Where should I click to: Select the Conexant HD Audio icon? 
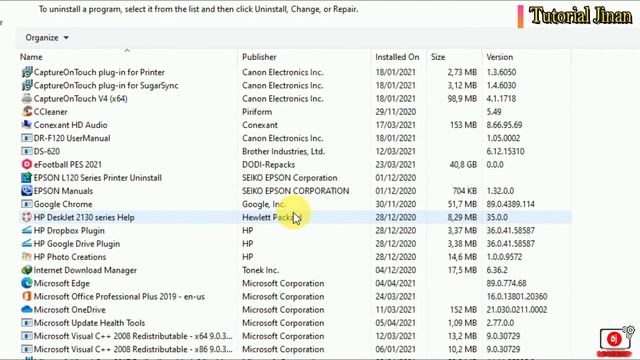coord(27,124)
